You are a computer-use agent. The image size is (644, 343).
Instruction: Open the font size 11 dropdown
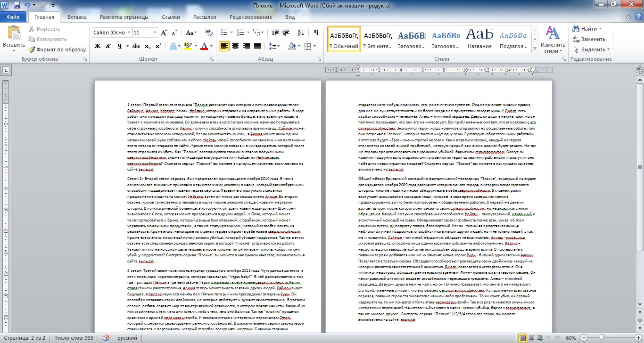coord(155,33)
